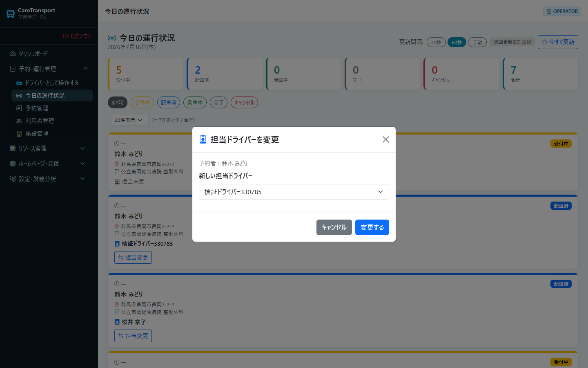Viewport: 588px width, 368px height.
Task: Expand the リソース管理 section
Action: click(x=49, y=148)
